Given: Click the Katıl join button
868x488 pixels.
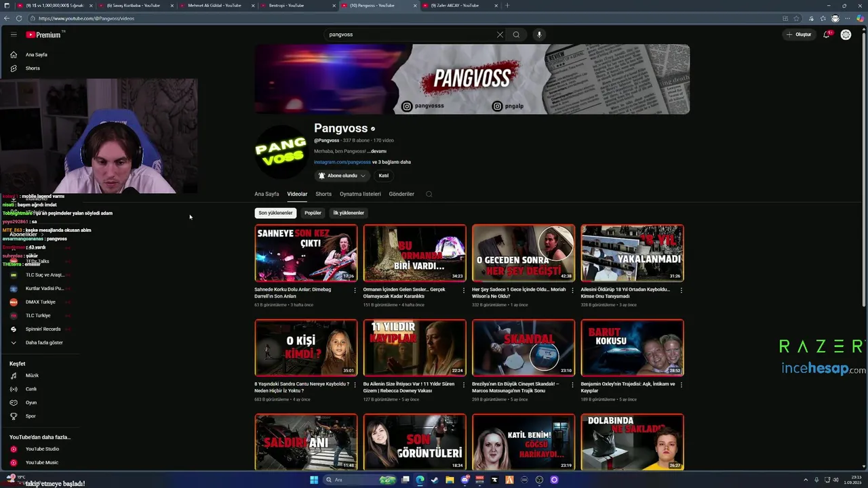Looking at the screenshot, I should coord(383,176).
